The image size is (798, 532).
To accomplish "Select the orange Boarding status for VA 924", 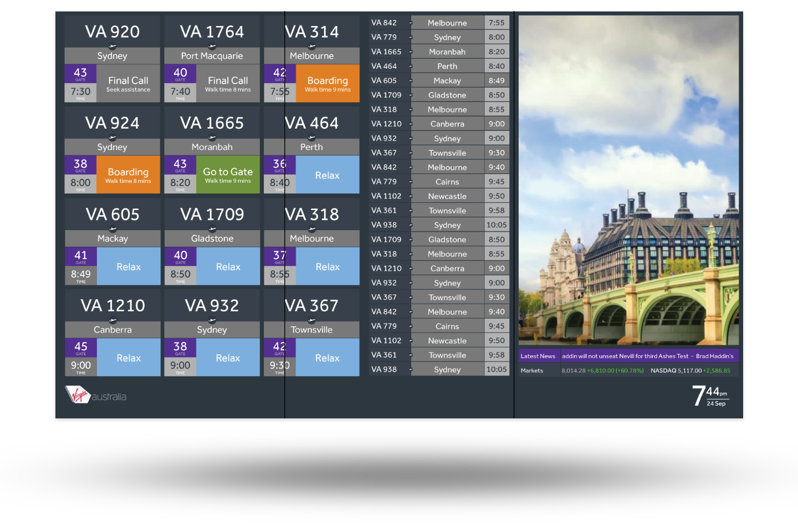I will [x=128, y=175].
